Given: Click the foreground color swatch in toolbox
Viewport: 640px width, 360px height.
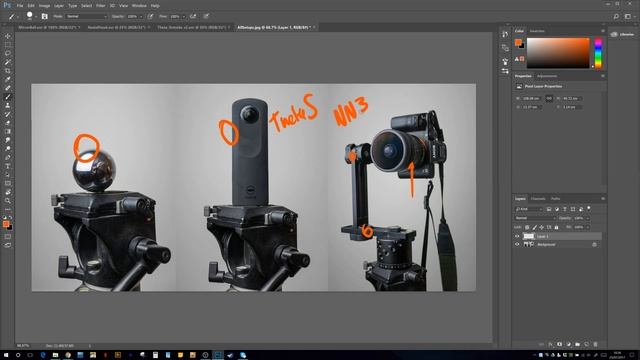Looking at the screenshot, I should click(6, 224).
